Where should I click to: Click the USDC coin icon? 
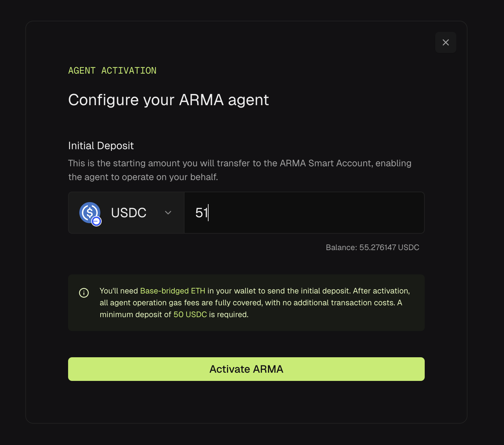88,212
